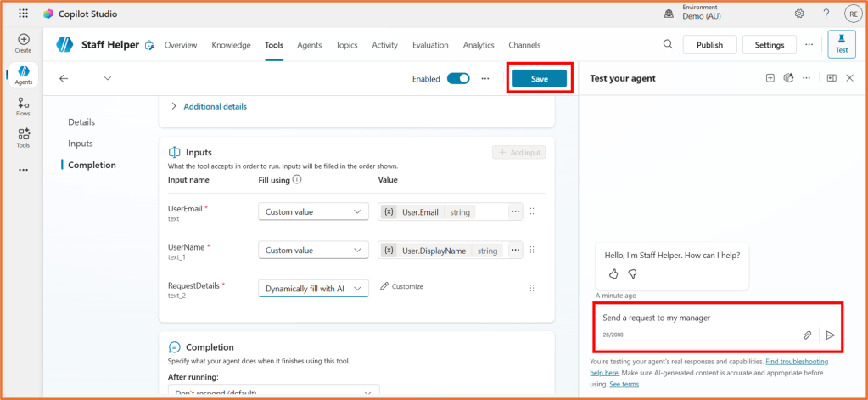The image size is (868, 400).
Task: Open Flows in the left sidebar
Action: click(x=23, y=106)
